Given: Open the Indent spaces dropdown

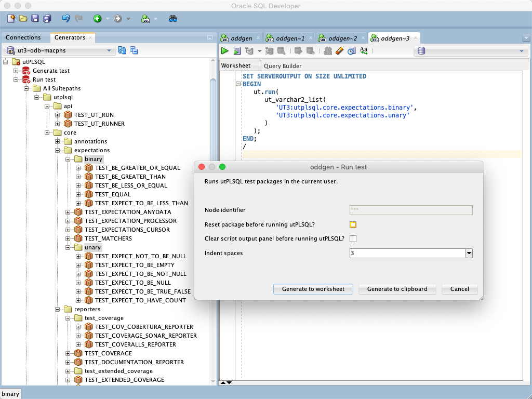Looking at the screenshot, I should [468, 253].
